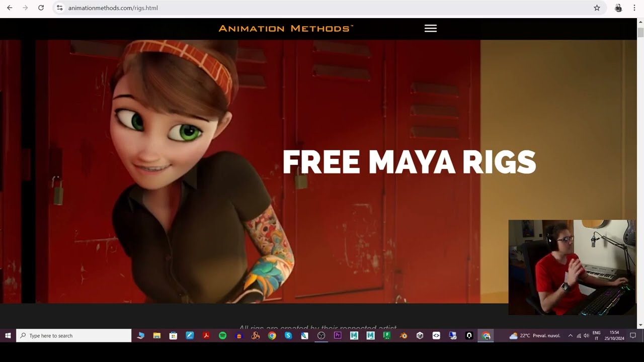Open the green F app in taskbar
The height and width of the screenshot is (362, 644).
click(387, 335)
